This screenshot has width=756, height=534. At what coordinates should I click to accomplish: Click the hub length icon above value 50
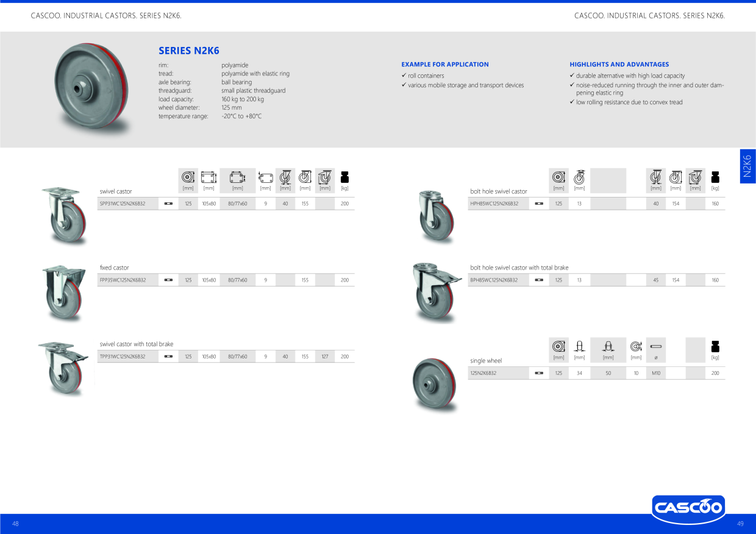tap(608, 346)
